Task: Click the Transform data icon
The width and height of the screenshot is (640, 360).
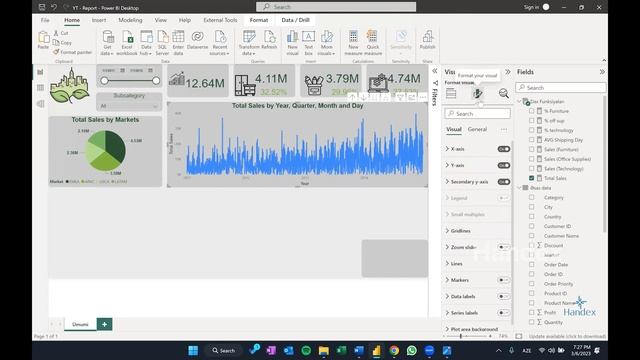Action: tap(249, 37)
